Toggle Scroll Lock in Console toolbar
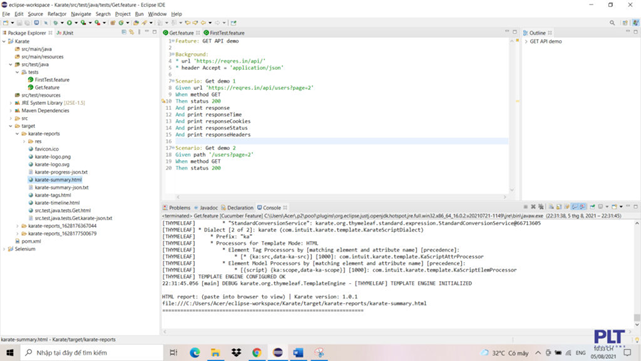 (x=559, y=207)
